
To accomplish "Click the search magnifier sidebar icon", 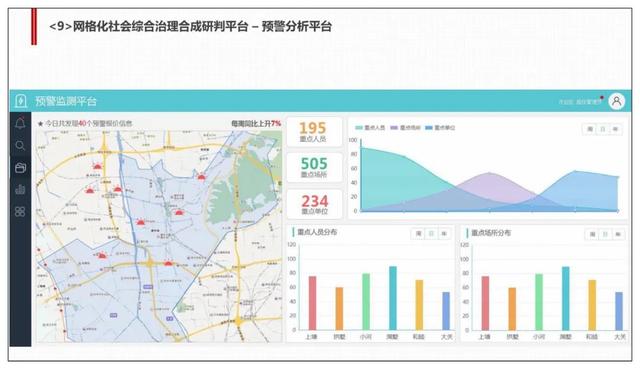I will coord(20,145).
